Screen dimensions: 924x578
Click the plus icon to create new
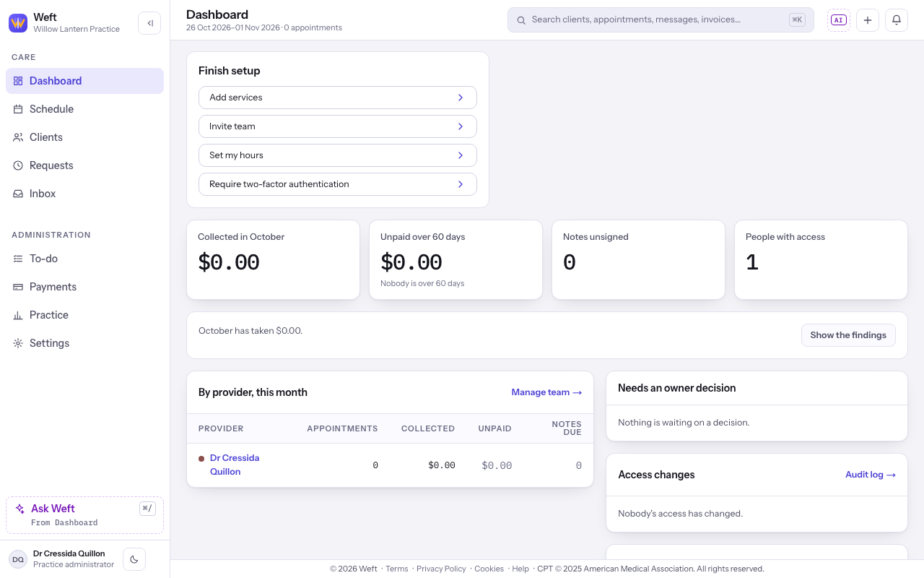tap(868, 20)
